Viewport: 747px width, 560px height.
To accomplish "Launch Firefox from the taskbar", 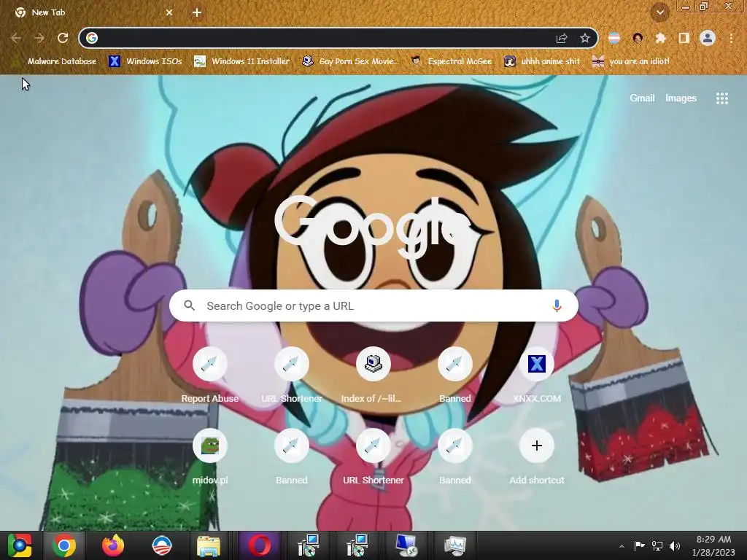I will [113, 545].
